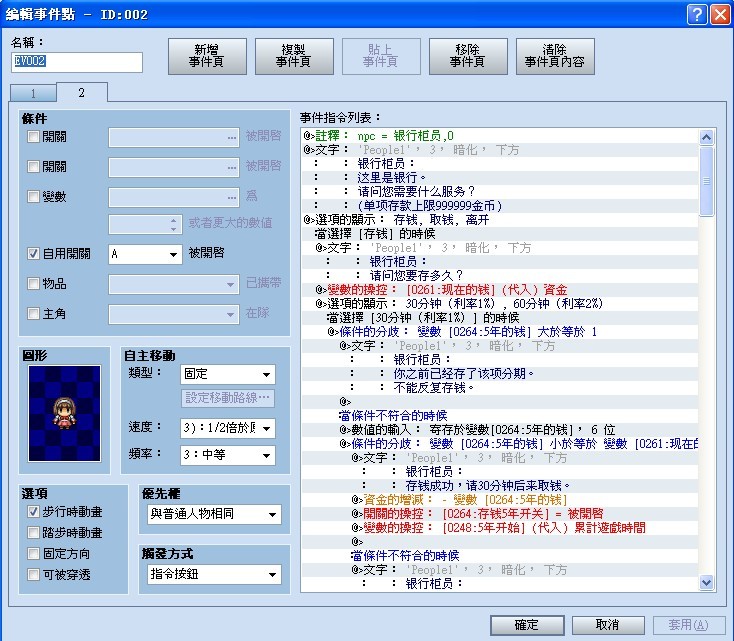Viewport: 734px width, 641px height.
Task: Click 移除事件頁 button
Action: 468,56
